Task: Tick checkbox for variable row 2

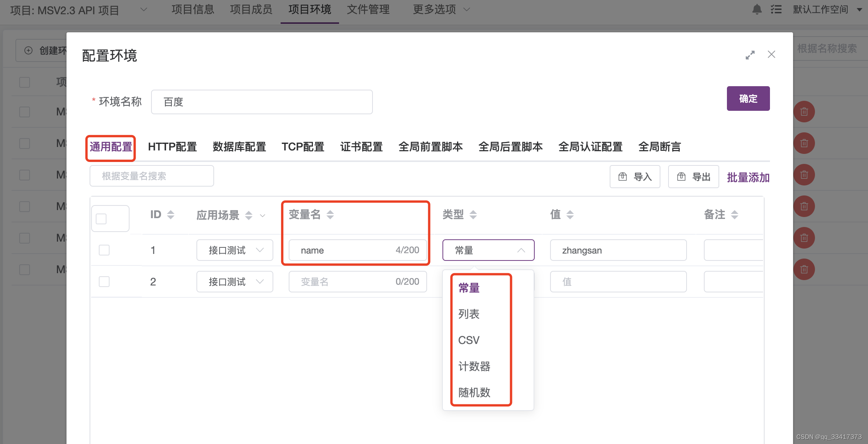Action: coord(104,282)
